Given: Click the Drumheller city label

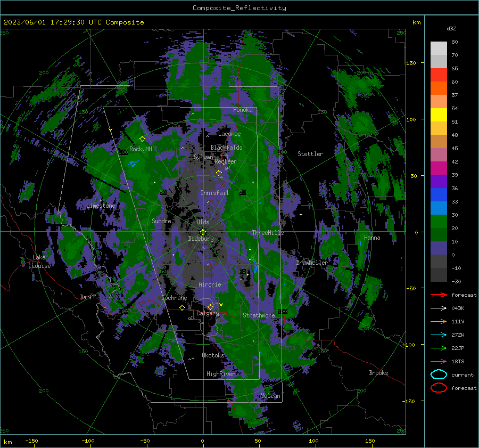Looking at the screenshot, I should [312, 263].
